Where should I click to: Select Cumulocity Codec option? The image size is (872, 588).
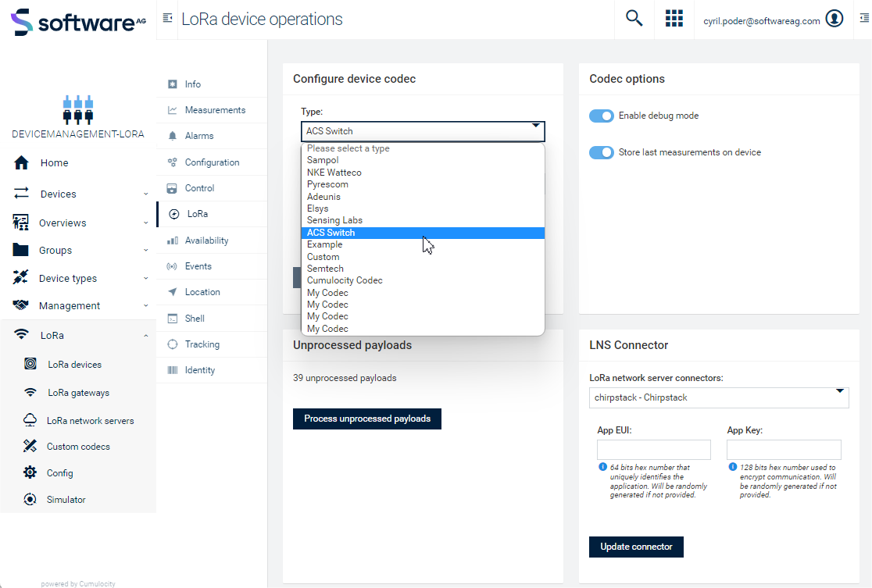click(423, 280)
